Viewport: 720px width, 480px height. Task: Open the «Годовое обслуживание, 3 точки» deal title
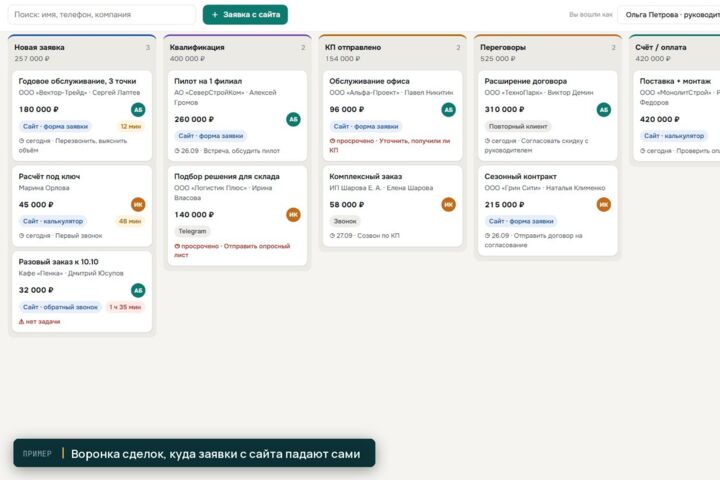pyautogui.click(x=77, y=81)
